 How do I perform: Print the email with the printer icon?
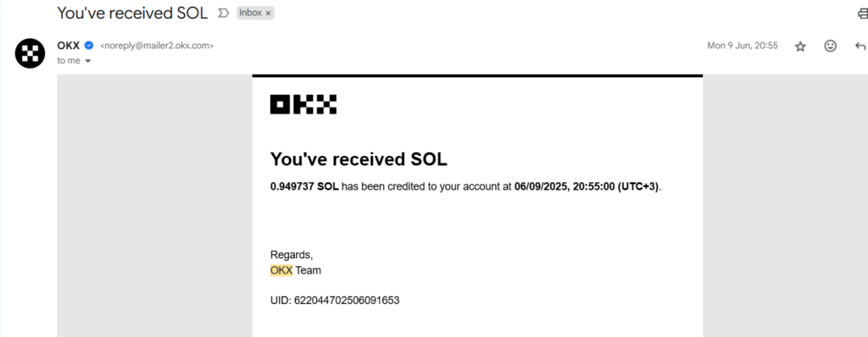862,14
